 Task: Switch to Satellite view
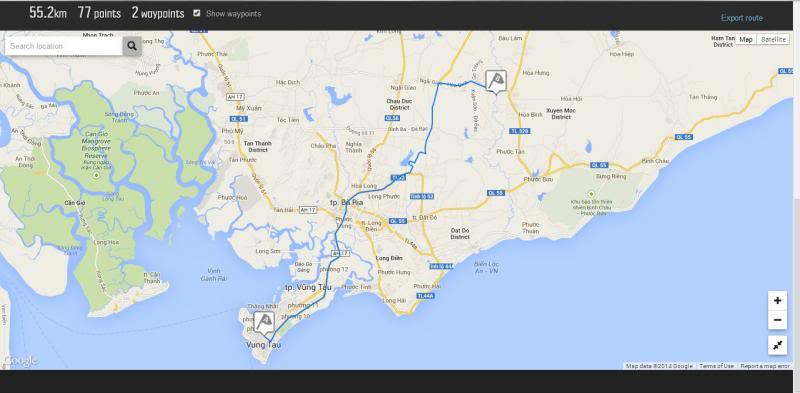[x=772, y=39]
